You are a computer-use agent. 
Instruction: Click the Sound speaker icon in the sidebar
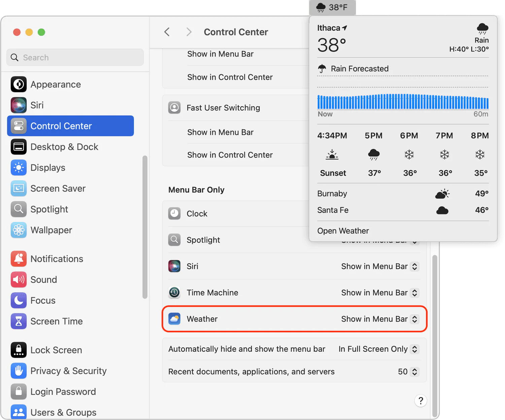pos(19,280)
